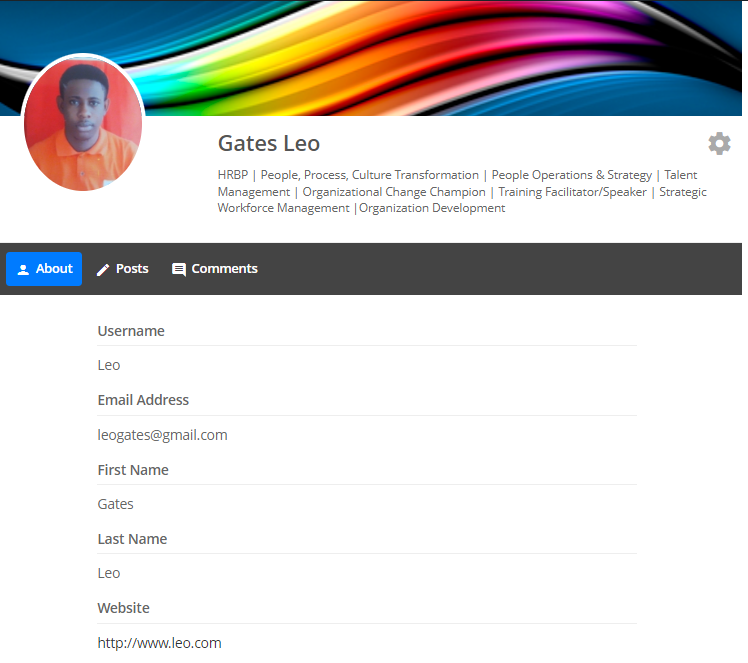Select the About tab

tap(44, 269)
